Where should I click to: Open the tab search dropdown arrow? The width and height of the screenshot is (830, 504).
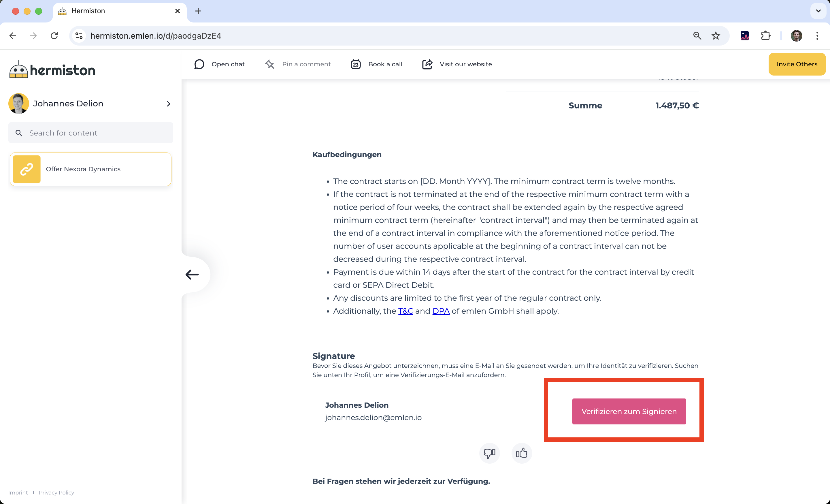pos(818,11)
